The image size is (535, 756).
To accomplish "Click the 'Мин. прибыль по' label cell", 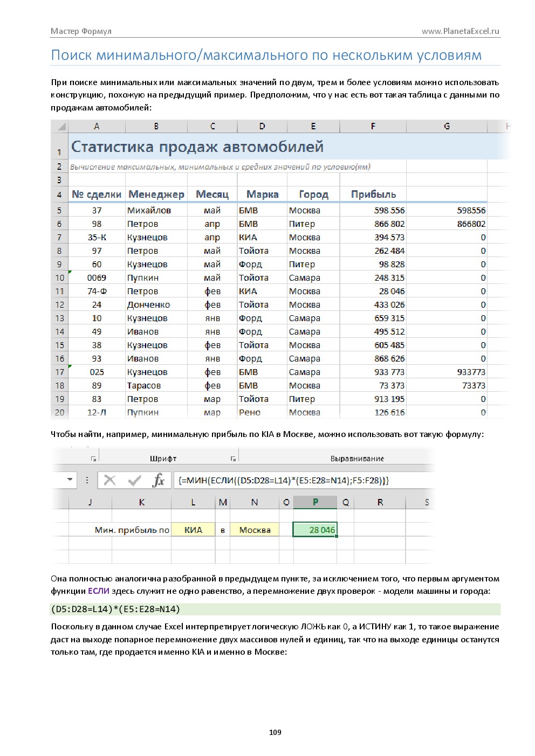I will 132,530.
